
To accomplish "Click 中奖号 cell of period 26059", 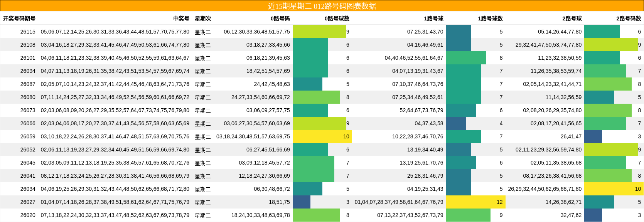I will click(x=115, y=136).
